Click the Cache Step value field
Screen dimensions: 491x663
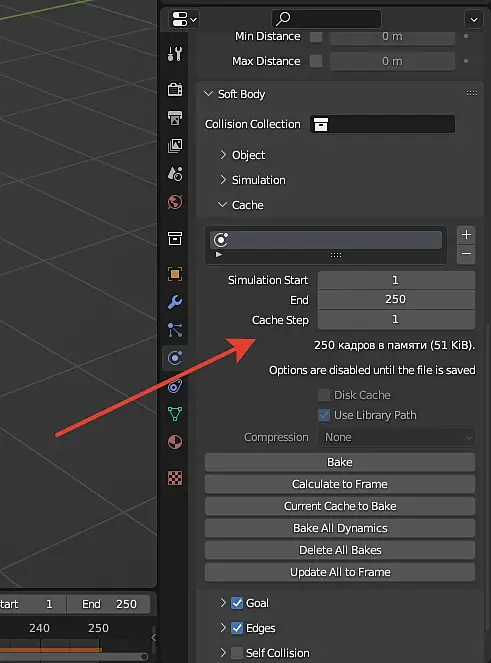(x=396, y=319)
